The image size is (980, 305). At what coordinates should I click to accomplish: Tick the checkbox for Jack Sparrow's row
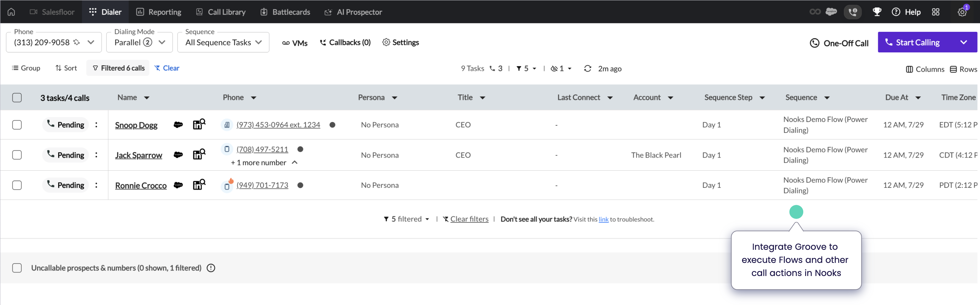click(x=17, y=155)
